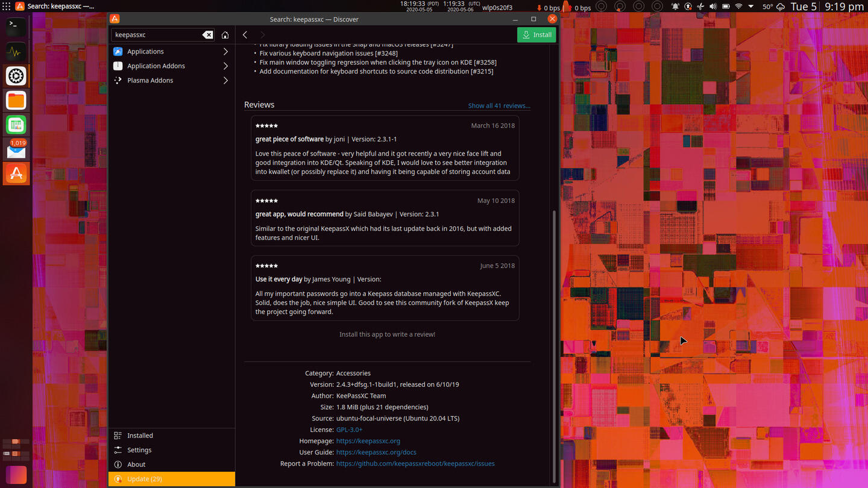Open Settings gear in the dock
This screenshot has height=488, width=868.
[x=16, y=76]
